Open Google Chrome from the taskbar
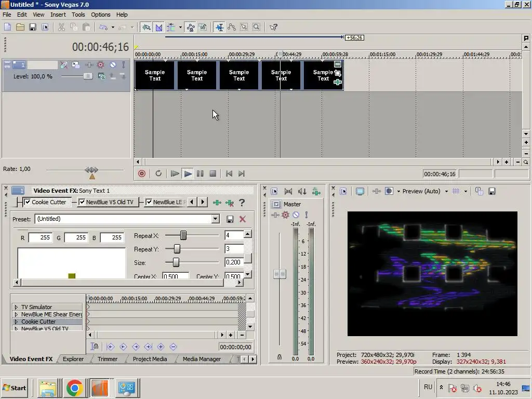The width and height of the screenshot is (532, 399). pos(74,388)
